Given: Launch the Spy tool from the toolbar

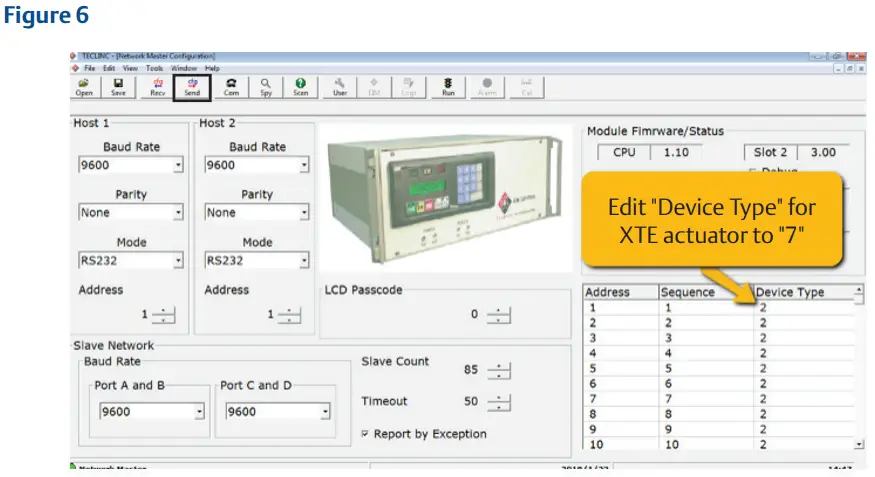Looking at the screenshot, I should [266, 88].
